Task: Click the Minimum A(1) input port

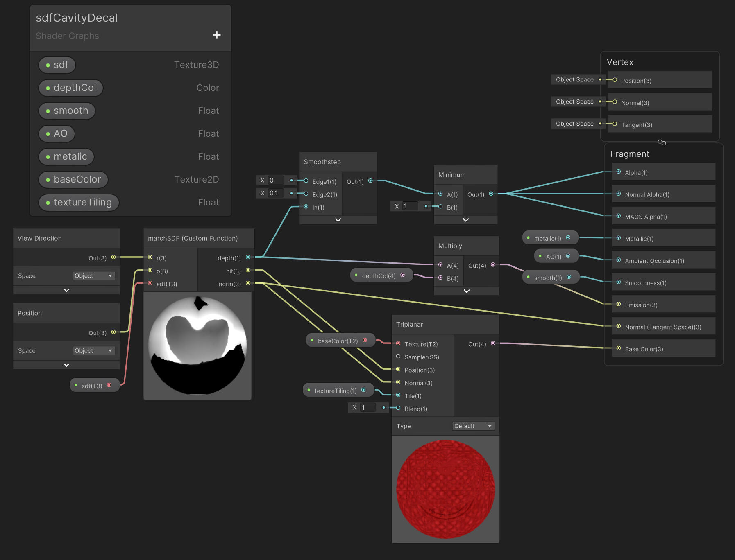Action: 440,194
